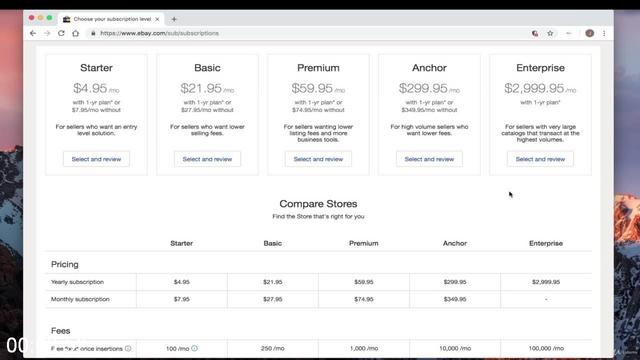Open the Chrome three-dot menu
This screenshot has width=640, height=360.
[604, 33]
